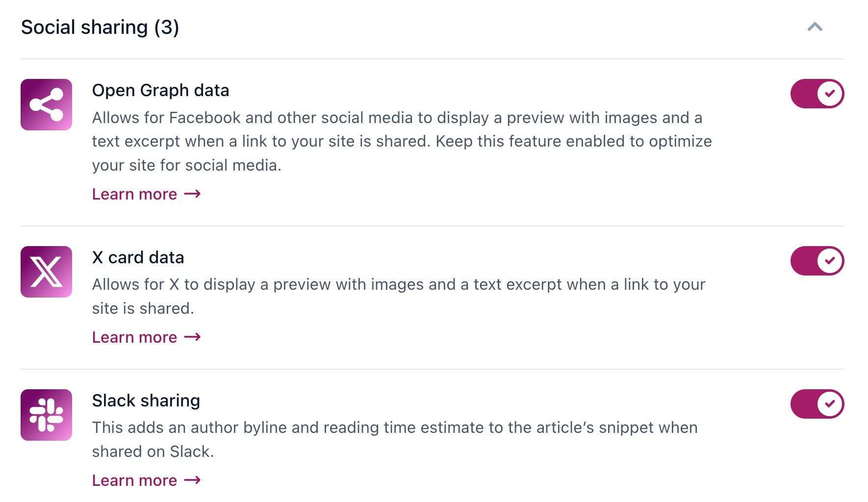Viewport: 868px width, 502px height.
Task: Click the arrow after Slack sharing's Learn more
Action: (192, 480)
